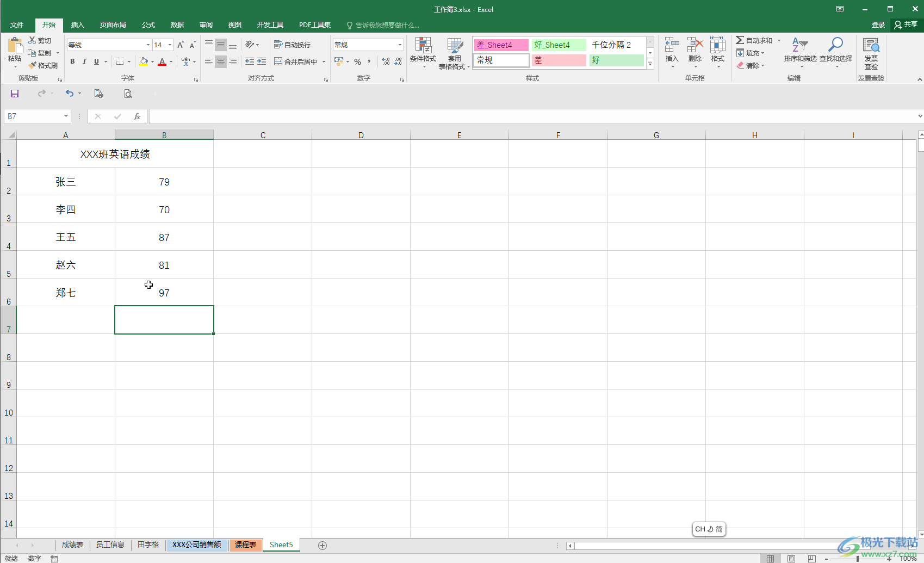Toggle middle vertical alignment
The height and width of the screenshot is (563, 924).
point(221,45)
